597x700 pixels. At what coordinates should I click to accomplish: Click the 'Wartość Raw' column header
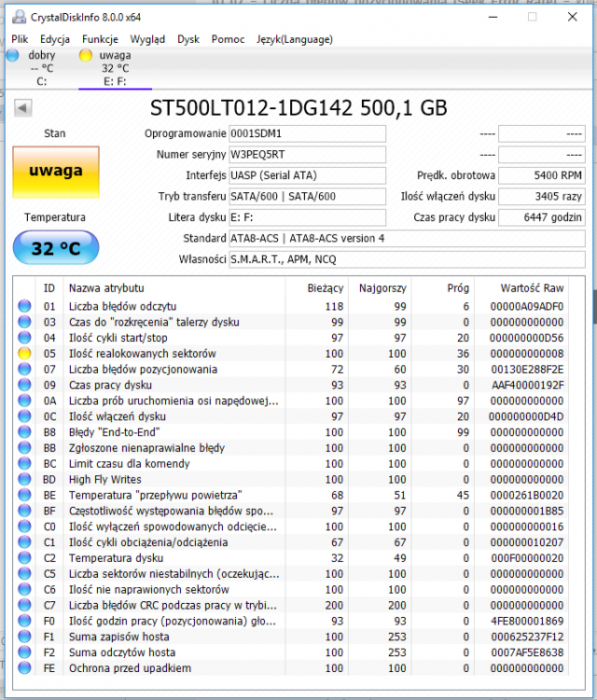532,287
